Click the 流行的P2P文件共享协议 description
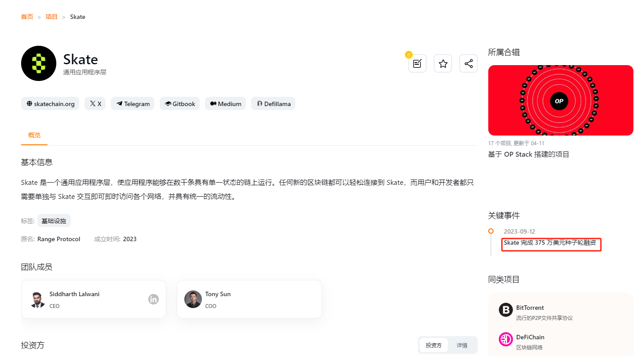 (545, 318)
